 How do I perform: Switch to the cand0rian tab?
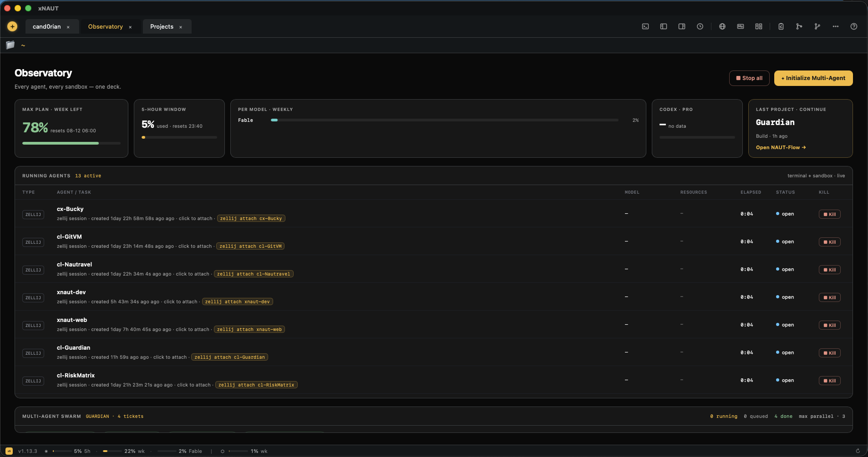coord(46,26)
